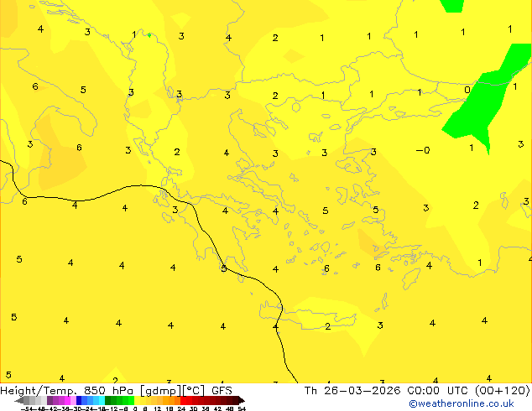
Task: Pick the dark purple legend swatch
Action: [x=50, y=400]
